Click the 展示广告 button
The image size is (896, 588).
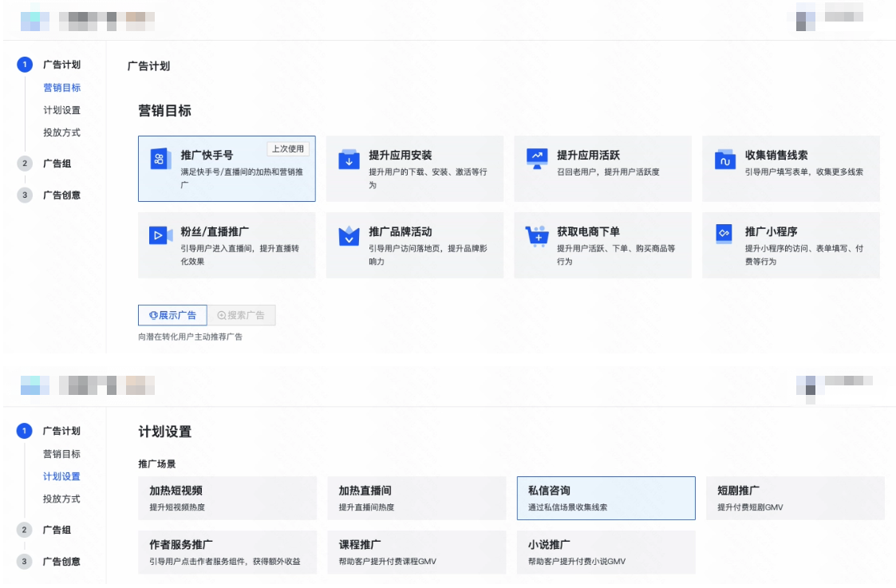point(172,314)
